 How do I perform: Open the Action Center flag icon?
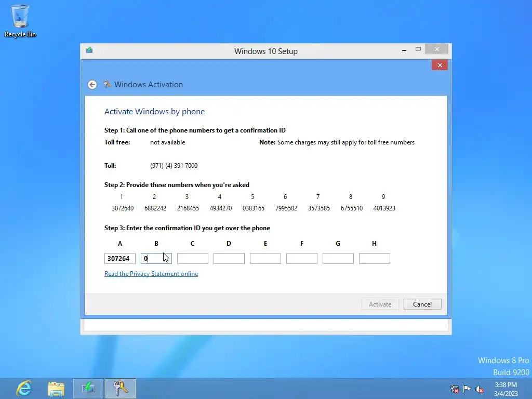[x=467, y=389]
